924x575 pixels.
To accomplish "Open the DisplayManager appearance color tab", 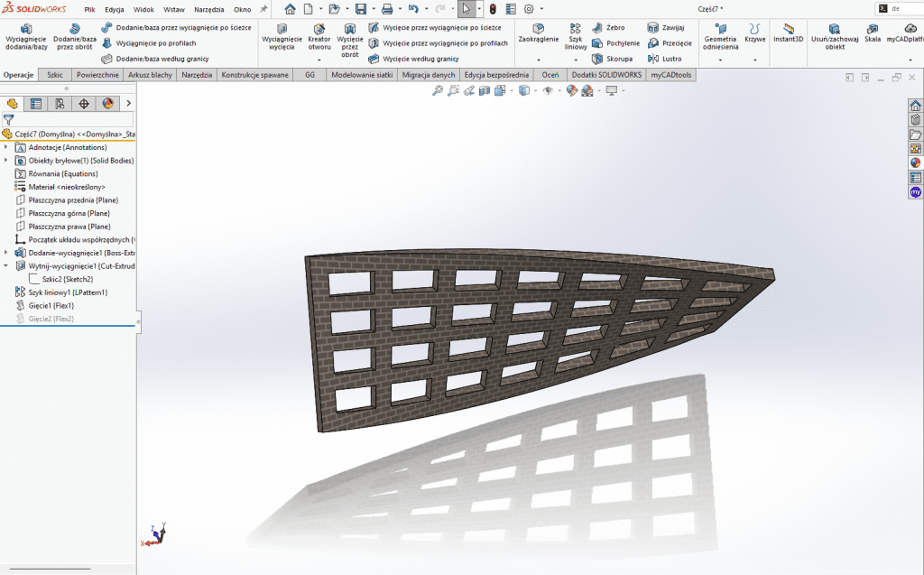I will 108,104.
